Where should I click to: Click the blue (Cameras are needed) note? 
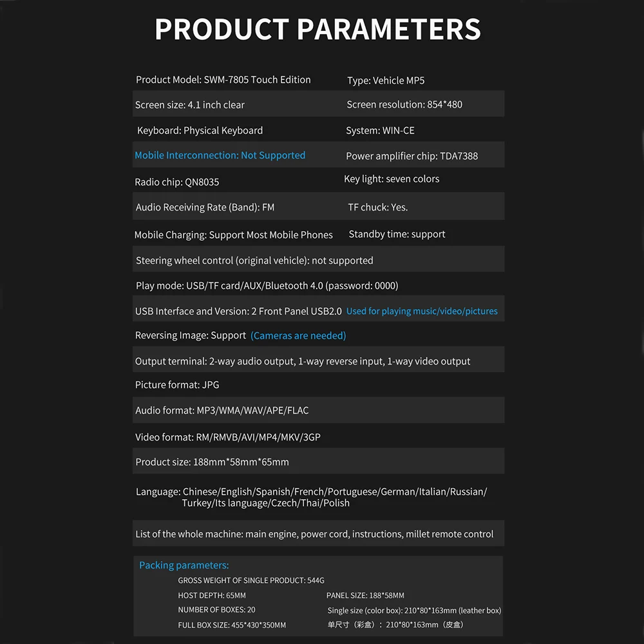pyautogui.click(x=298, y=336)
